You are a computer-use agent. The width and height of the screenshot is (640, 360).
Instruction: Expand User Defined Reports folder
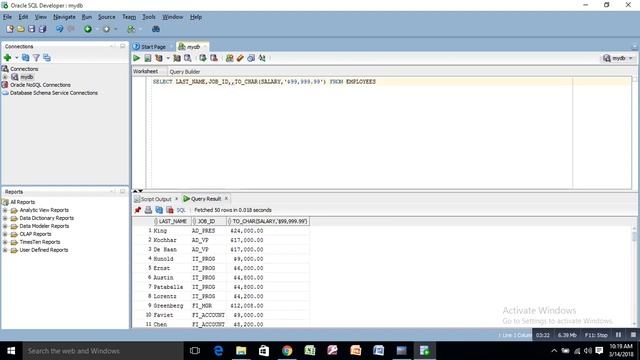pyautogui.click(x=5, y=250)
